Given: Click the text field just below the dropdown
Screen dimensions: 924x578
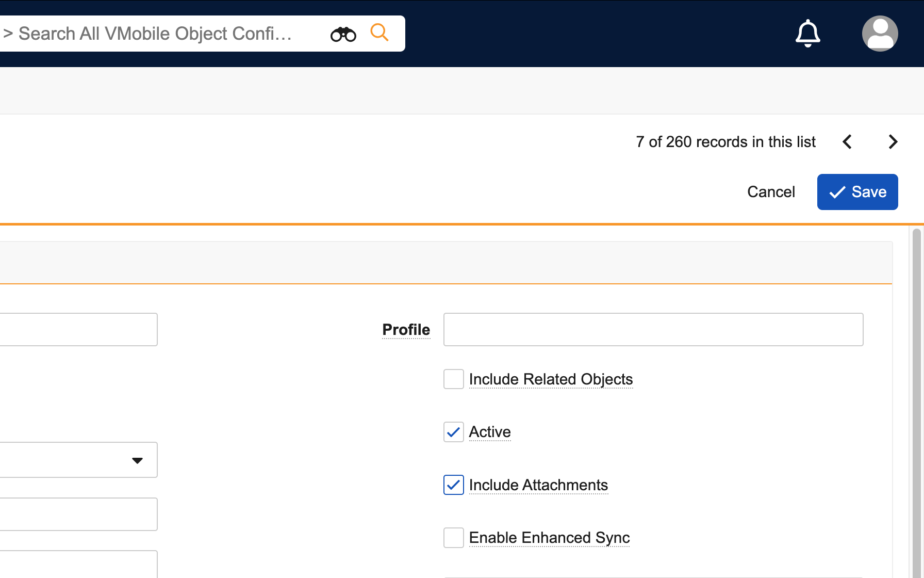Looking at the screenshot, I should [x=77, y=514].
